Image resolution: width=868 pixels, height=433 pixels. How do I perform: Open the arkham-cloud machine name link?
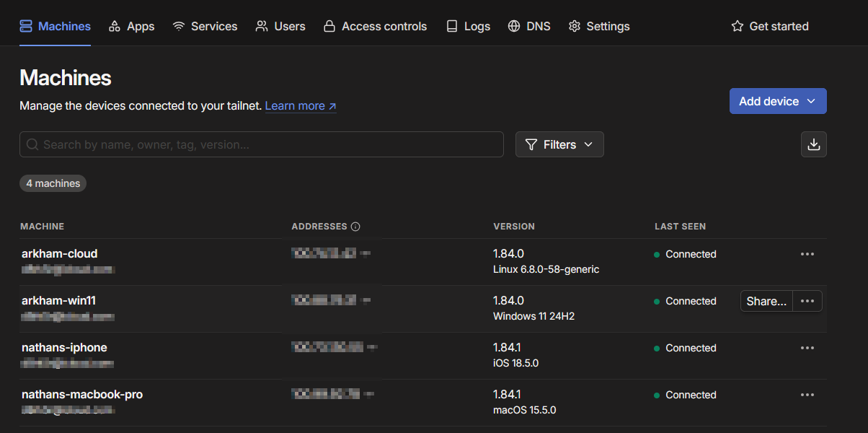60,254
